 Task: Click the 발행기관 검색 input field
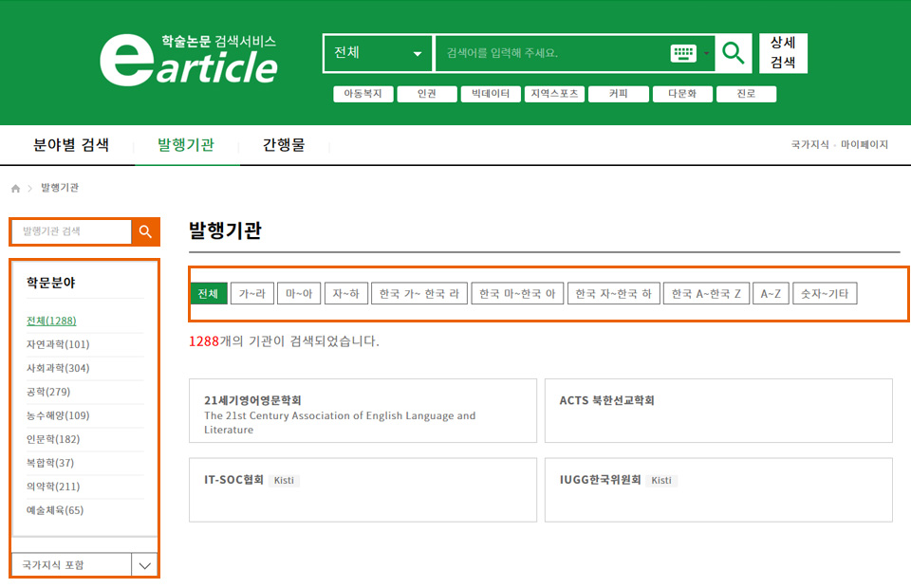72,231
